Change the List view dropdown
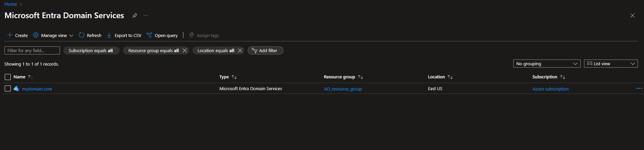This screenshot has height=150, width=644. pos(611,64)
